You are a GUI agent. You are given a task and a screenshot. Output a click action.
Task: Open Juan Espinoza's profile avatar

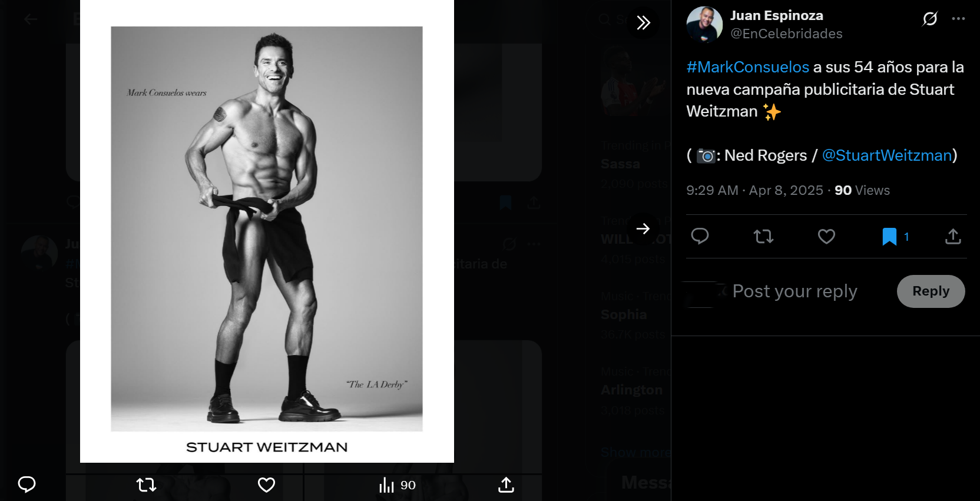click(x=704, y=25)
